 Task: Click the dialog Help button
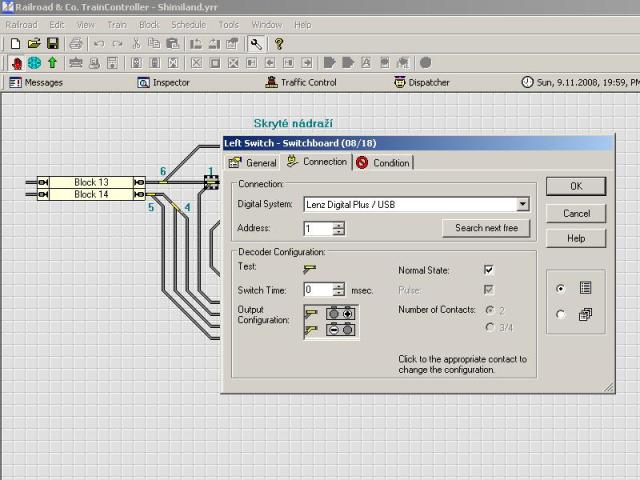[576, 238]
